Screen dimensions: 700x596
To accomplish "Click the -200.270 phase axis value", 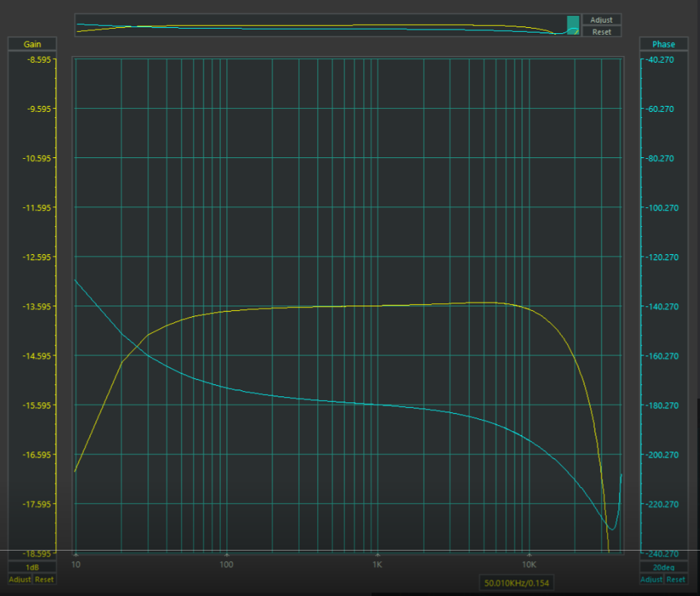I will pyautogui.click(x=661, y=455).
